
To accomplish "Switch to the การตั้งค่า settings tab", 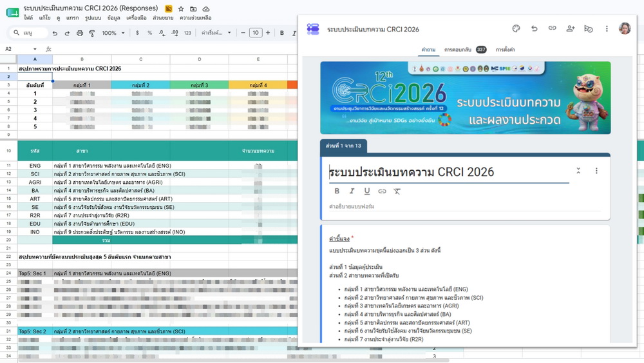I will pos(505,50).
